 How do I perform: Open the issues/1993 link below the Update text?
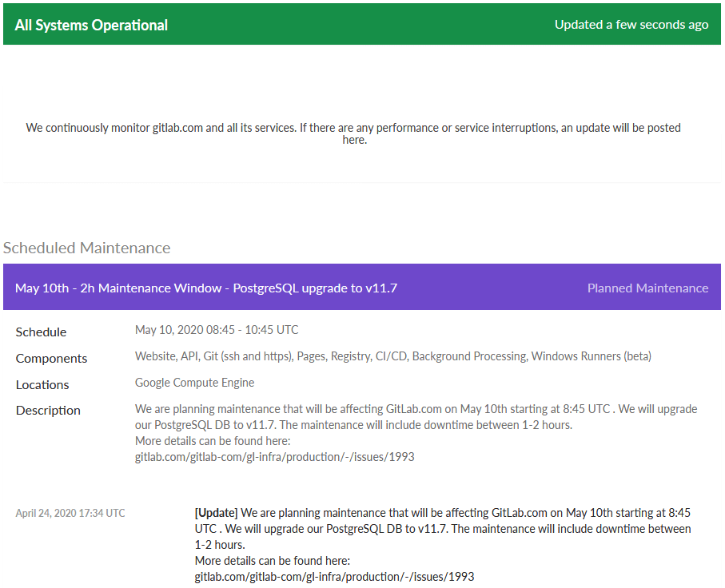pos(334,576)
